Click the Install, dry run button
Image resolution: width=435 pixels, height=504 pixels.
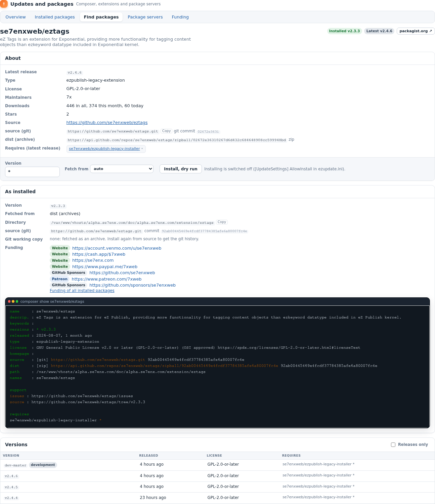(x=181, y=169)
